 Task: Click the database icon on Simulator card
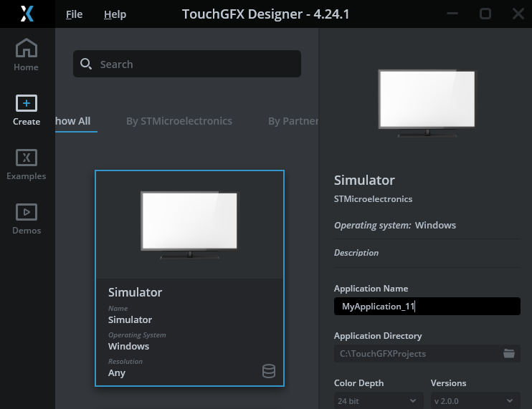pos(269,371)
